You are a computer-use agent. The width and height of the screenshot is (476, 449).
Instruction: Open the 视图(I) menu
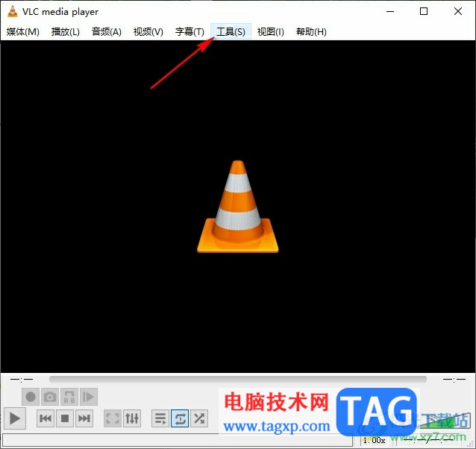click(x=271, y=31)
